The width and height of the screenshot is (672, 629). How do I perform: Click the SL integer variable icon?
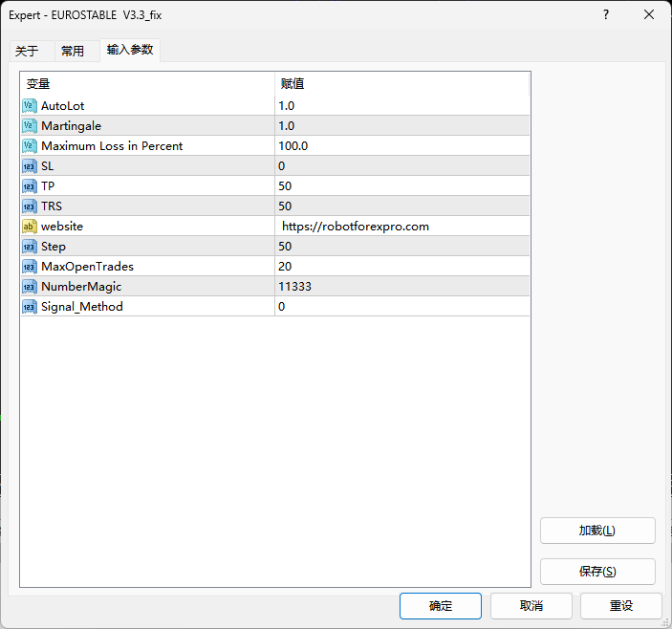click(x=29, y=165)
